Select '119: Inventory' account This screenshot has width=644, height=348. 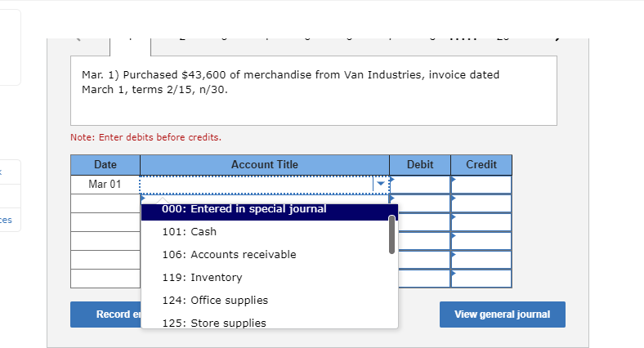click(x=265, y=278)
